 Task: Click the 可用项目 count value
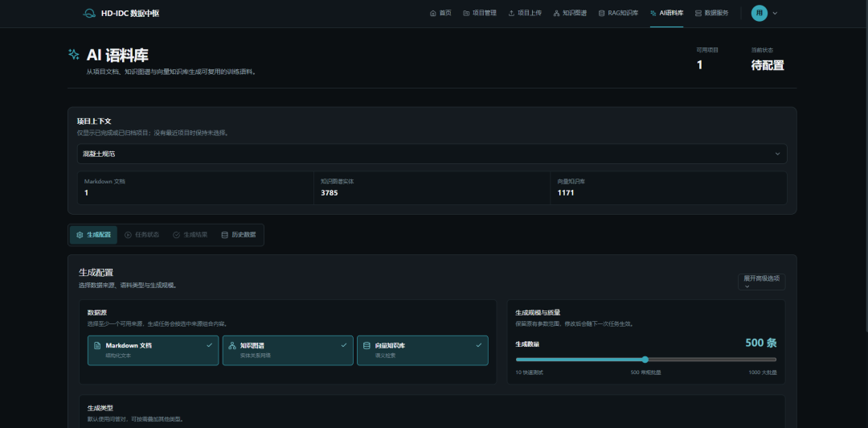pos(700,65)
